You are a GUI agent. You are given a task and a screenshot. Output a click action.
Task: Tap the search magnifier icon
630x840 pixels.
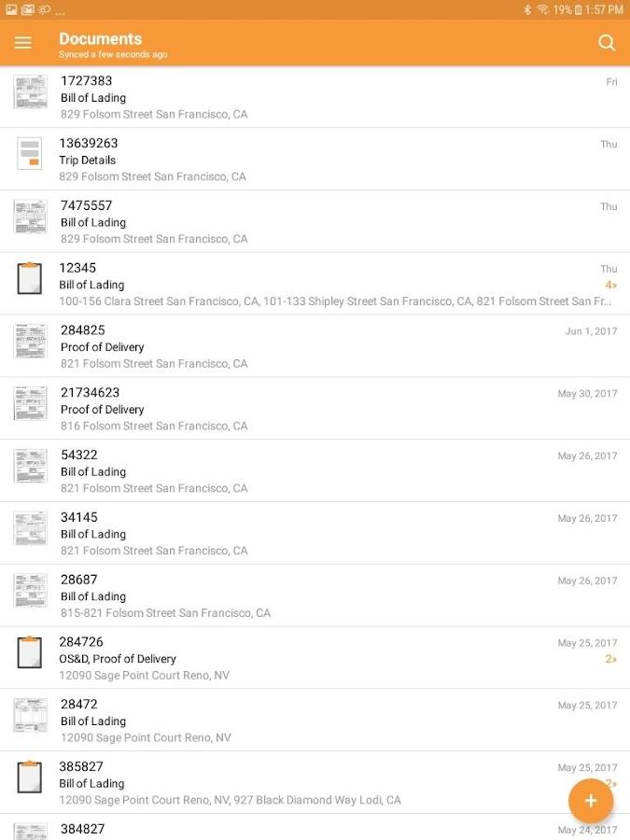coord(607,42)
